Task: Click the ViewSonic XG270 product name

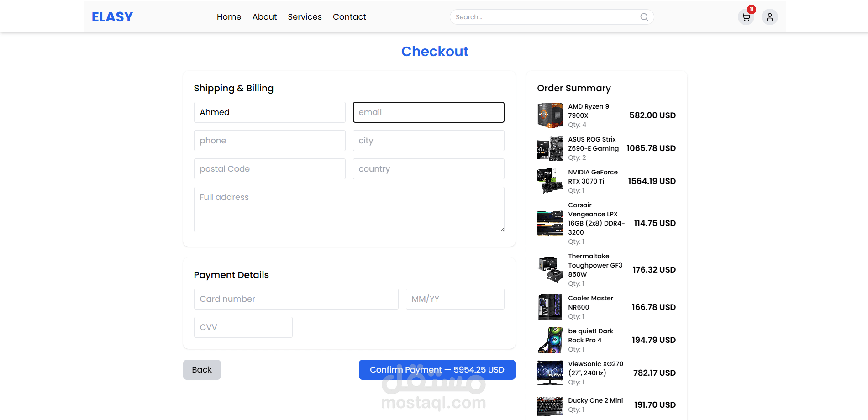Action: 595,368
